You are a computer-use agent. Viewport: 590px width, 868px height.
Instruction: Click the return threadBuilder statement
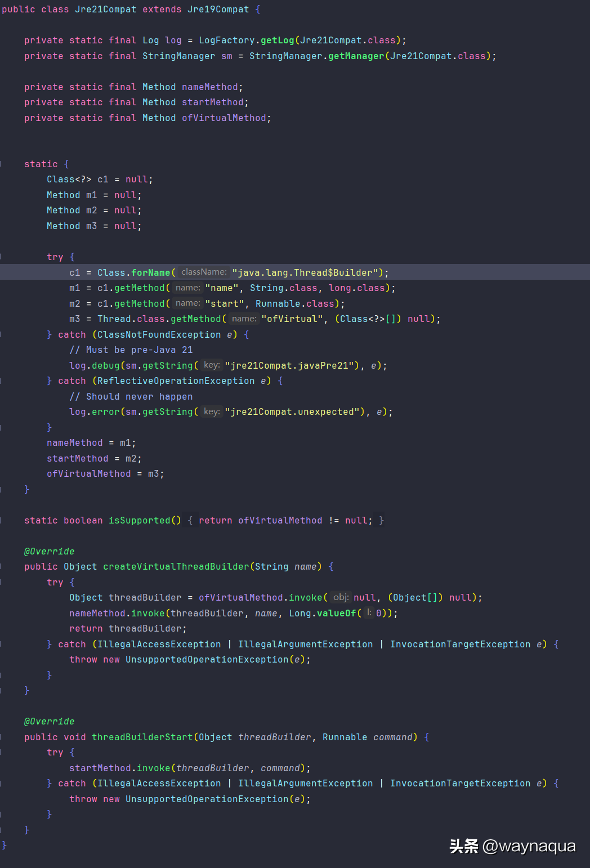[128, 629]
